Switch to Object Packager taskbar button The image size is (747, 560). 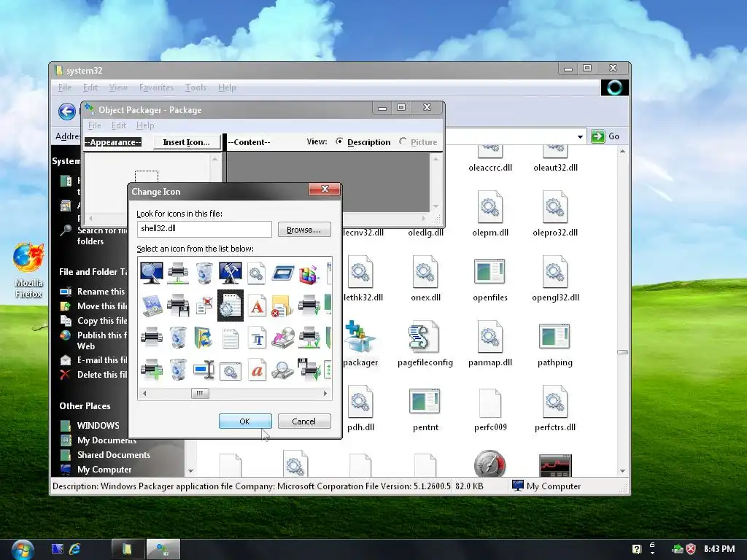(163, 549)
